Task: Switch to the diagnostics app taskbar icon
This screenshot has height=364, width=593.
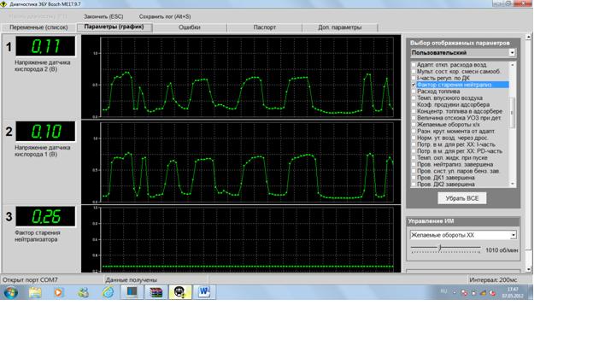Action: pos(181,291)
